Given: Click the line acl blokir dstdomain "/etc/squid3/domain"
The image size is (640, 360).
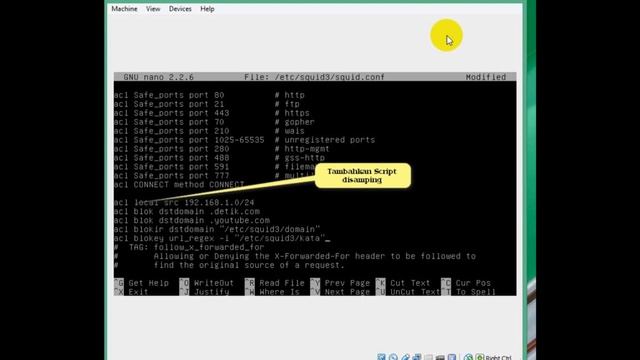Looking at the screenshot, I should tap(217, 230).
